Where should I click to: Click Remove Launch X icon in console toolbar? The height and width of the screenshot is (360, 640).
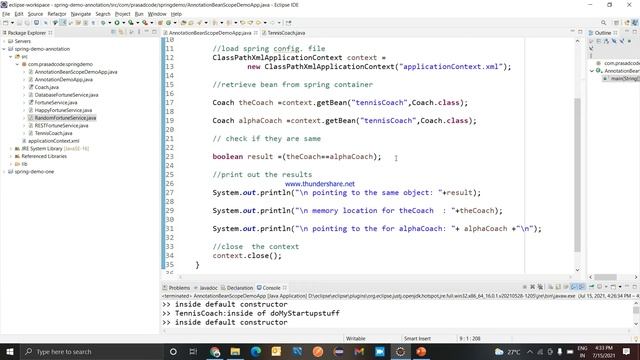(x=532, y=287)
